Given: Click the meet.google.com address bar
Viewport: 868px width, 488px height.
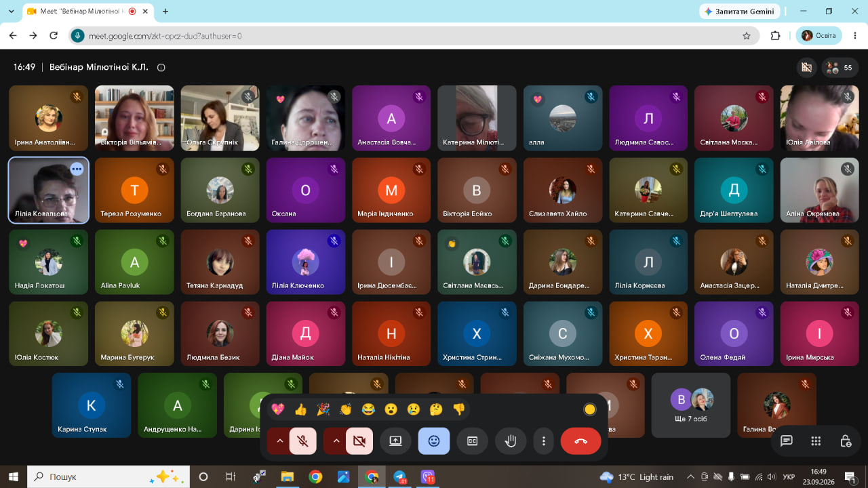Looking at the screenshot, I should (x=414, y=36).
